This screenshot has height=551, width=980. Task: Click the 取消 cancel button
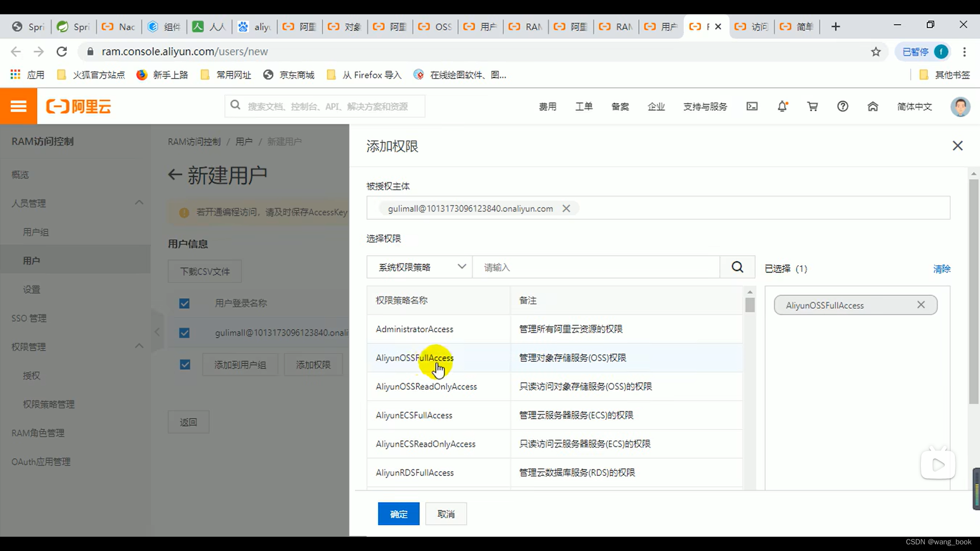tap(446, 514)
